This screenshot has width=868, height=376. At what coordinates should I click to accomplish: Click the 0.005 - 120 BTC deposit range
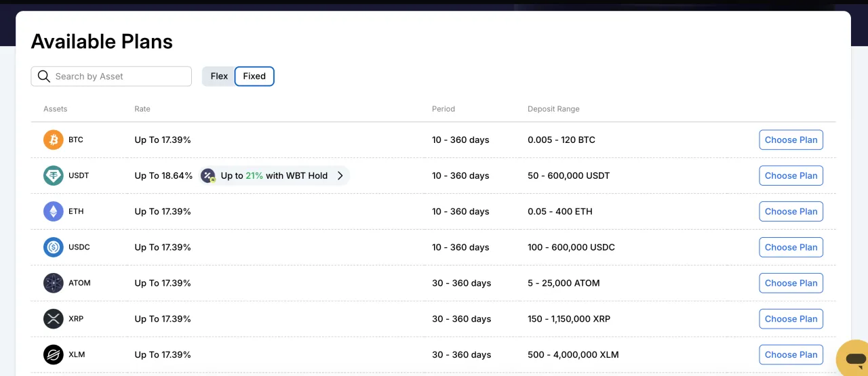561,140
